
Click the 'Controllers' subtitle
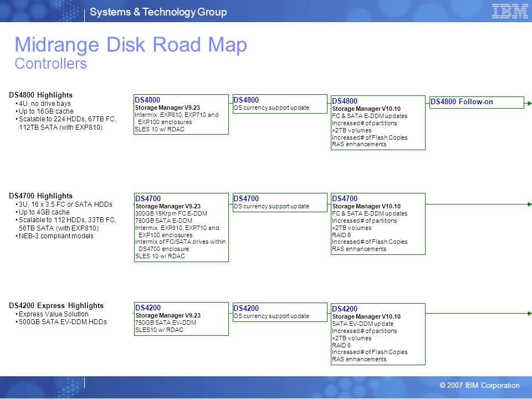click(51, 63)
